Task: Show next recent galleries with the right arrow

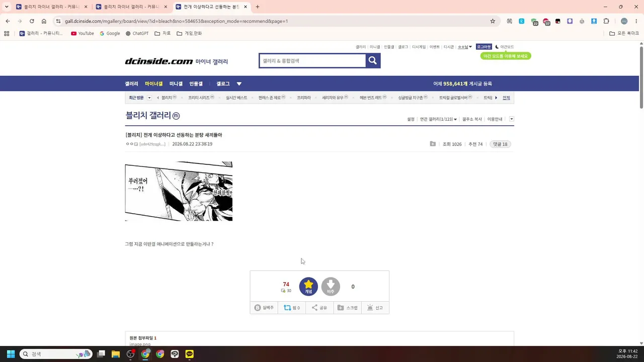Action: 496,98
